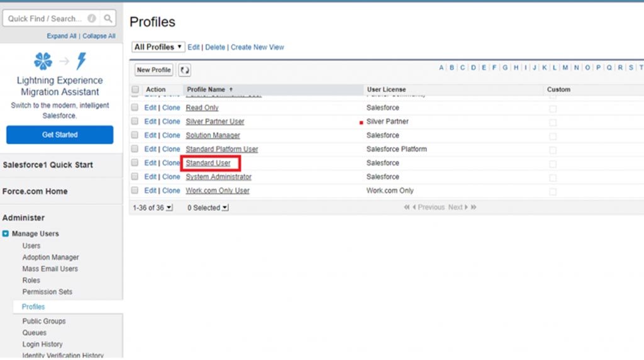Open Force.com Home section
This screenshot has height=360, width=644.
pyautogui.click(x=35, y=191)
